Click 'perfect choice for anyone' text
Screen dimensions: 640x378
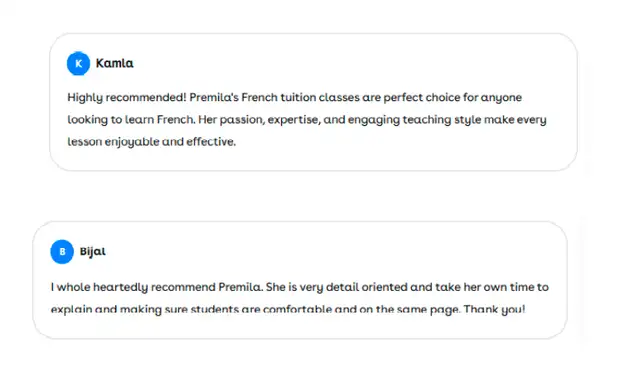(453, 98)
